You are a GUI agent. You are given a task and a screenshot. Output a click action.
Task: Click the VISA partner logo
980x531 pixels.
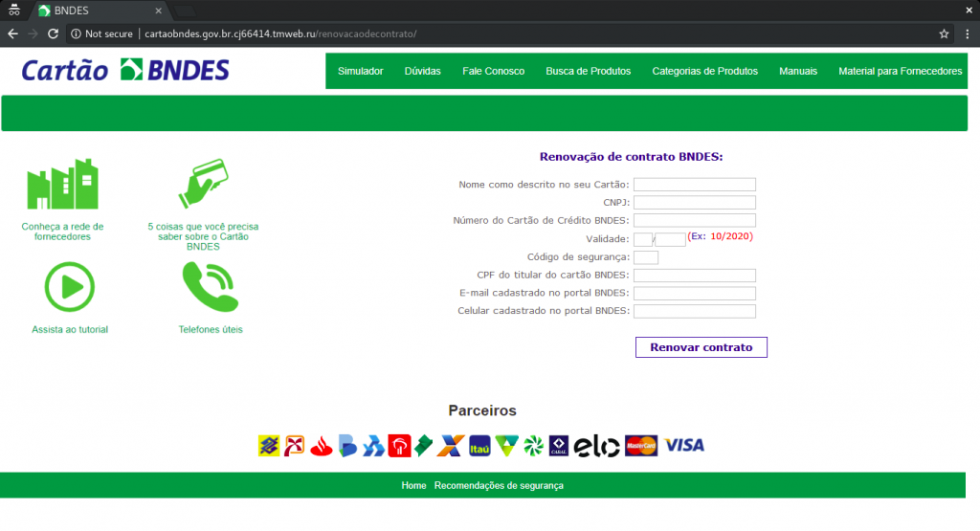pos(684,445)
